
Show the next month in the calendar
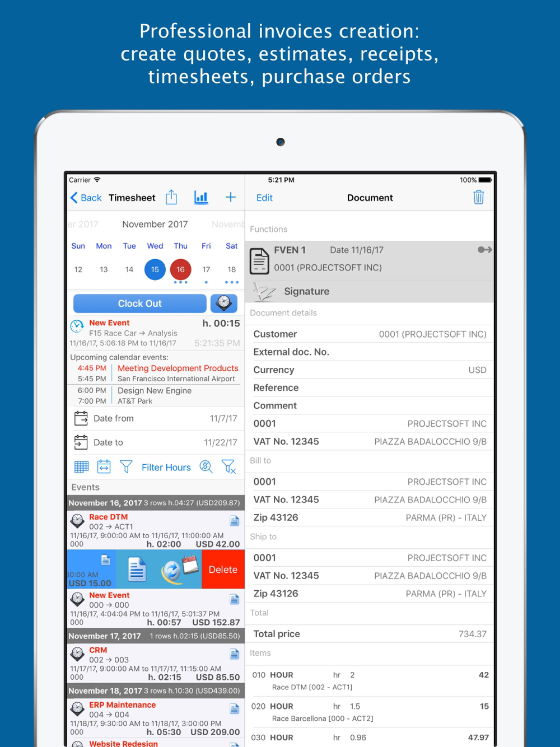(228, 224)
